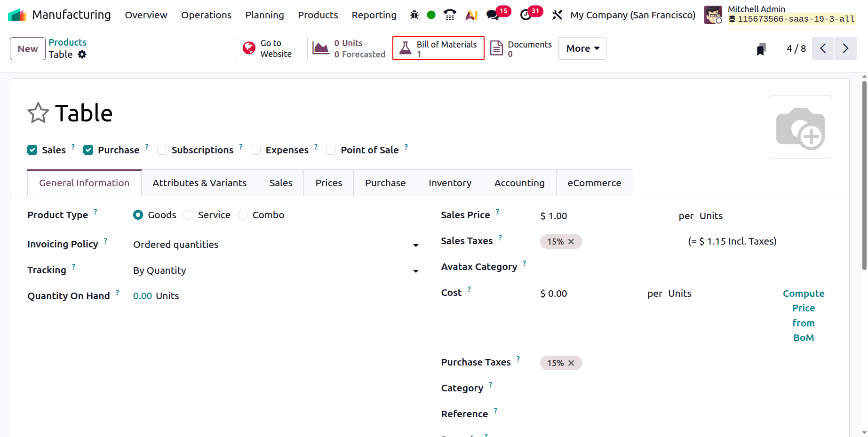This screenshot has width=868, height=437.
Task: Click the 0.00 quantity on hand value
Action: 143,296
